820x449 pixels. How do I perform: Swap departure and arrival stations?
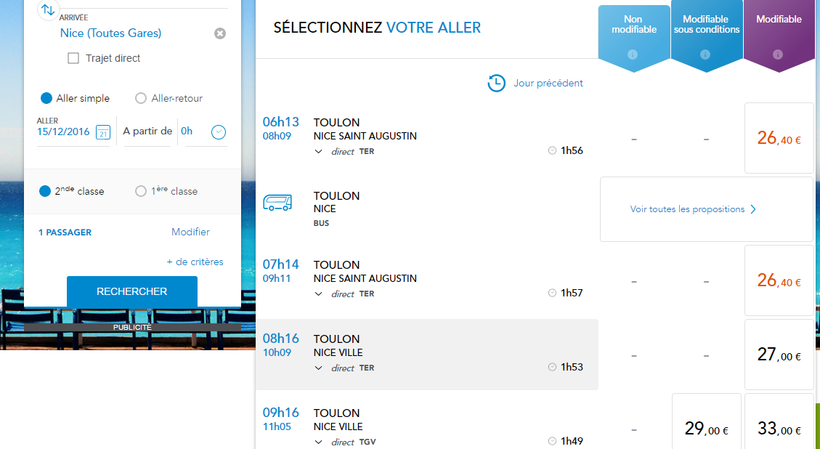(48, 10)
